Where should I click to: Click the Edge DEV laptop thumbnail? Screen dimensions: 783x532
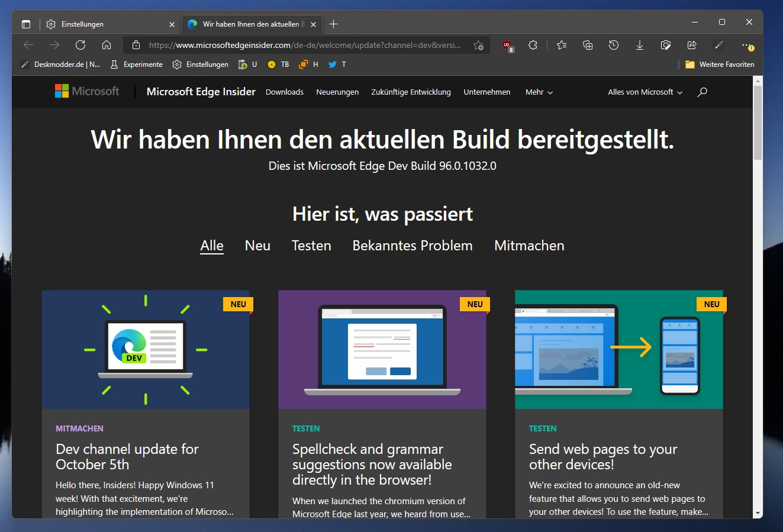pyautogui.click(x=146, y=349)
